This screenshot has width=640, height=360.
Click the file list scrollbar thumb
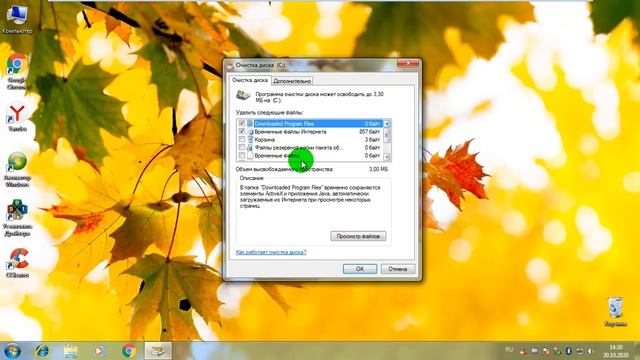pyautogui.click(x=387, y=135)
